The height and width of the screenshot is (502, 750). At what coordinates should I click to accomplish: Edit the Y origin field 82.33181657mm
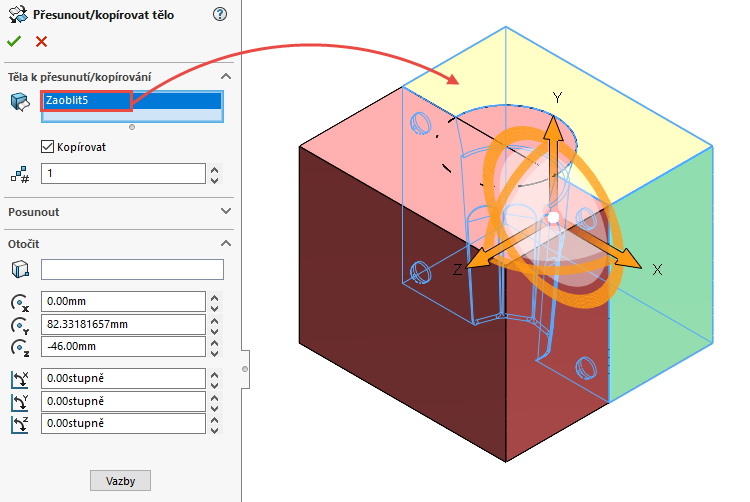[123, 324]
